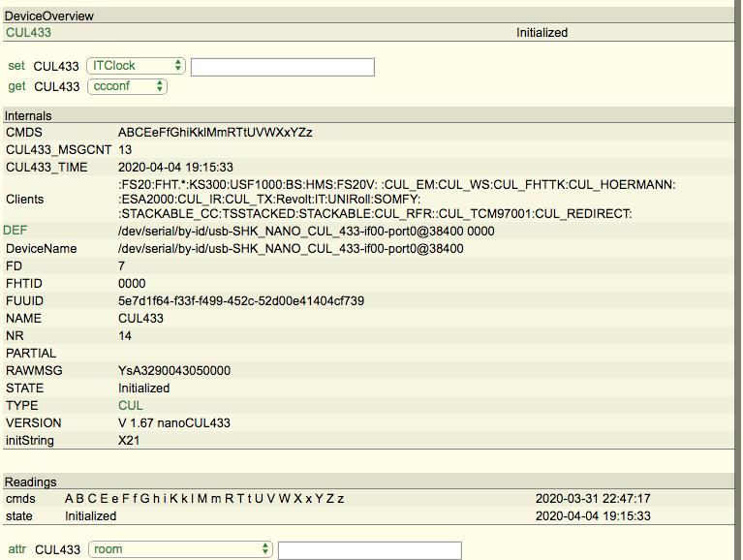Select the cmds timestamp 2020-03-31 22:47:17

tap(593, 499)
